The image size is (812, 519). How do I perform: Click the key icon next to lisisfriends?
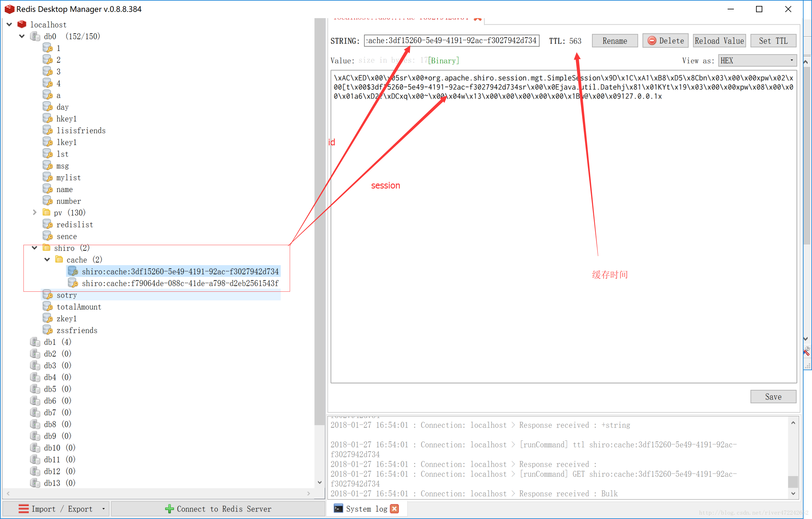click(48, 130)
